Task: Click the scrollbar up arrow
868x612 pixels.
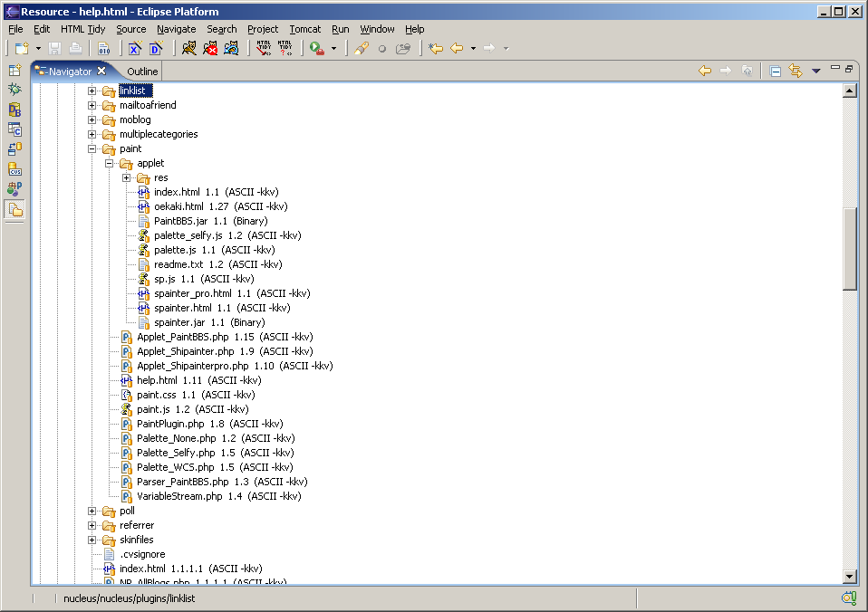Action: coord(850,91)
